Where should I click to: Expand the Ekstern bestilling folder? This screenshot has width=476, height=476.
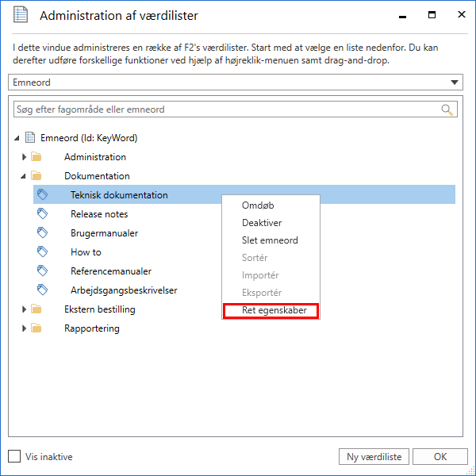coord(24,309)
